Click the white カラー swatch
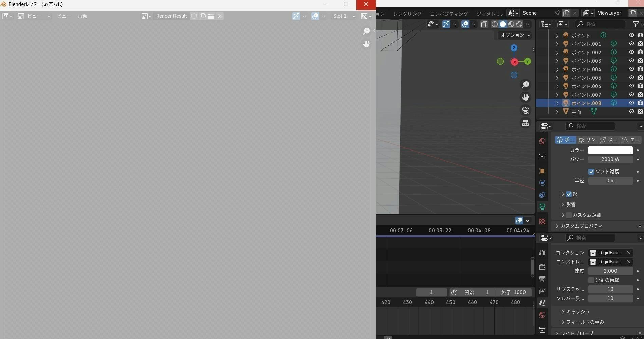The height and width of the screenshot is (339, 644). 610,150
